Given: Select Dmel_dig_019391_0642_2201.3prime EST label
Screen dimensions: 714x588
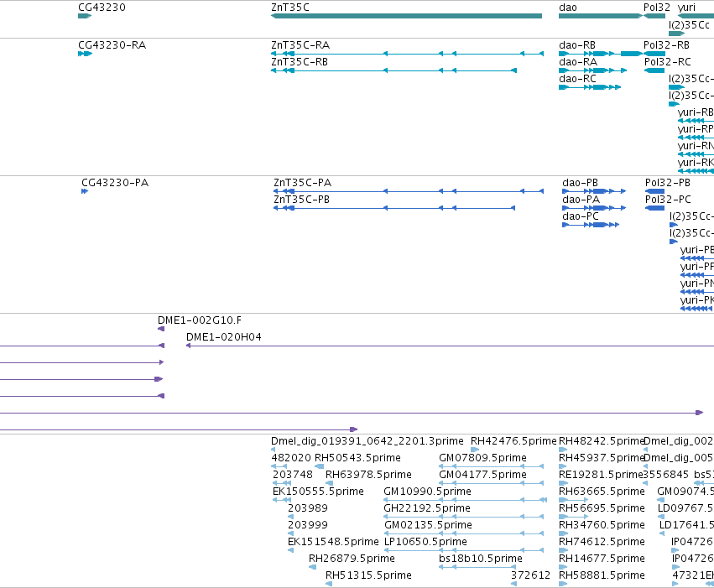Looking at the screenshot, I should coord(367,441).
